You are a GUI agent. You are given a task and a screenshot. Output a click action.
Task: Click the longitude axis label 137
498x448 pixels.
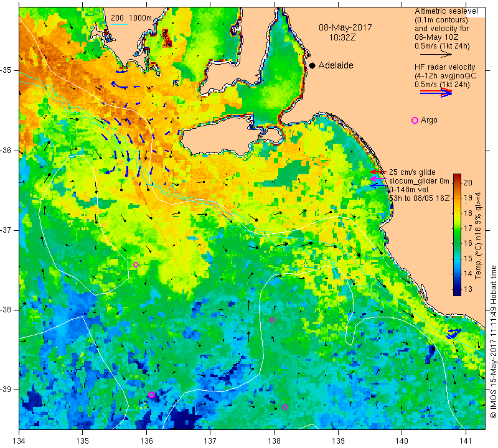tap(210, 441)
